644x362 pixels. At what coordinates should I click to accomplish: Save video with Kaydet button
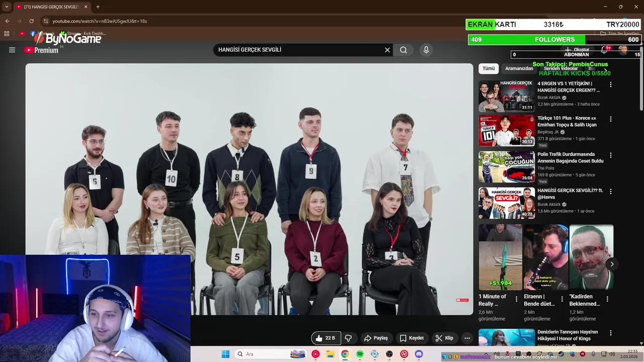[x=412, y=338]
